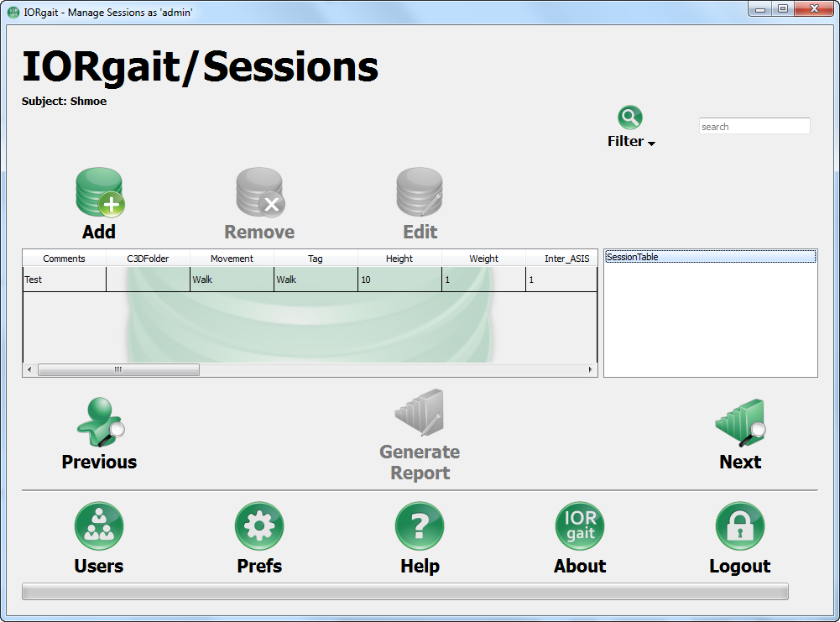The width and height of the screenshot is (840, 622).
Task: Close the IORgait window
Action: tap(814, 9)
